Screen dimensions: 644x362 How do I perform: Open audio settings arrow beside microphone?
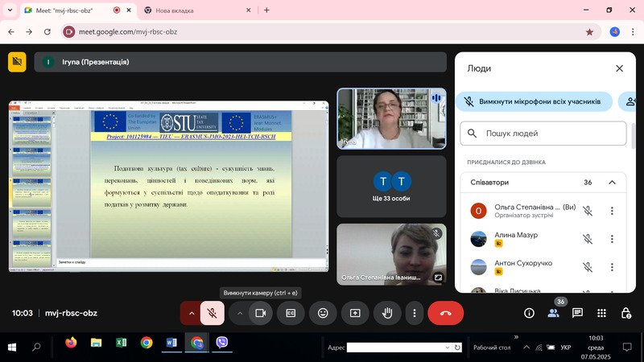point(192,313)
